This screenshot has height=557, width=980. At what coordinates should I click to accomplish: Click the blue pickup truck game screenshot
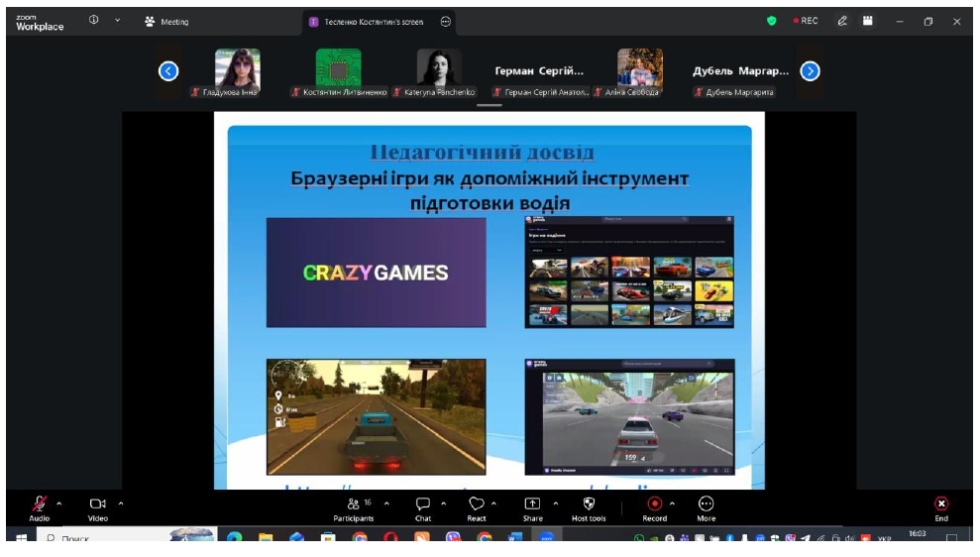tap(377, 417)
